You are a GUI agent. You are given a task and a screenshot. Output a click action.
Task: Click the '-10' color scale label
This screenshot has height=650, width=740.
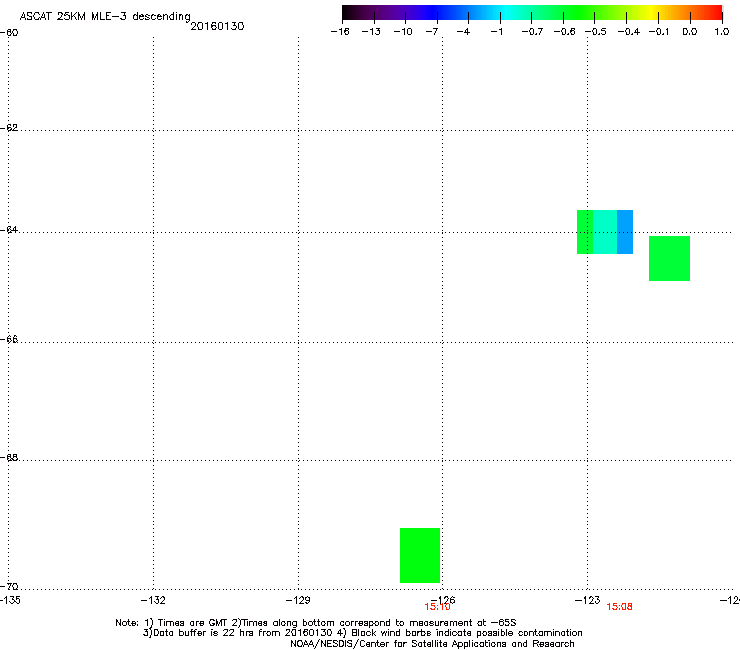pos(403,32)
